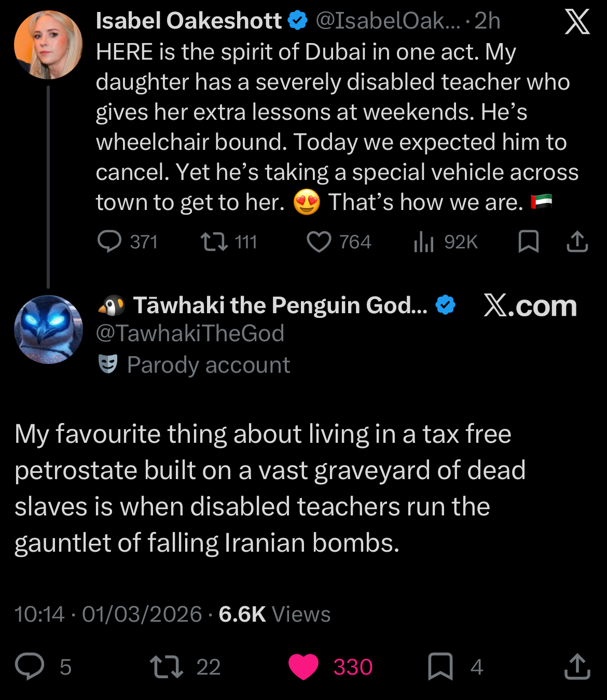Retweet Tāwhaki's post with 22 reposts
Viewport: 607px width, 700px height.
(166, 666)
